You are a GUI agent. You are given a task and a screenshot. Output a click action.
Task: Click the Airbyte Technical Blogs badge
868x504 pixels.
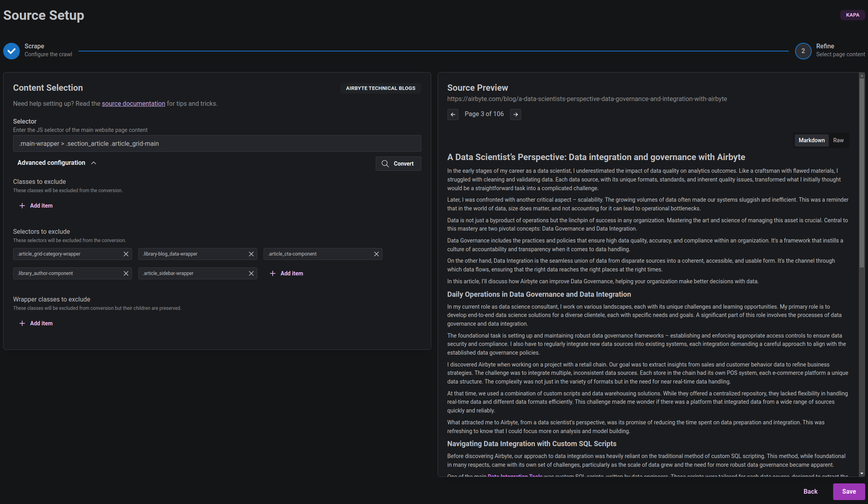pyautogui.click(x=380, y=88)
